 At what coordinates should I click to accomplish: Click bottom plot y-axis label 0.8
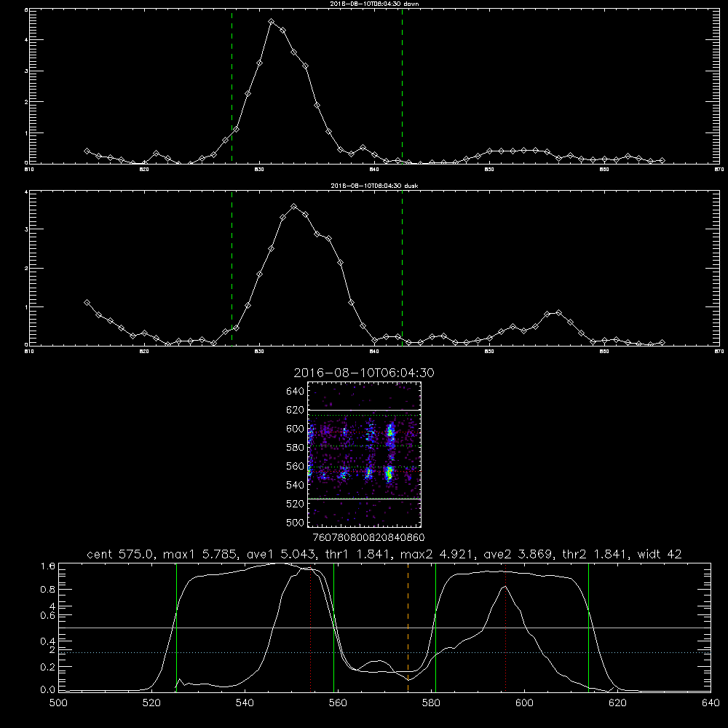pos(48,589)
